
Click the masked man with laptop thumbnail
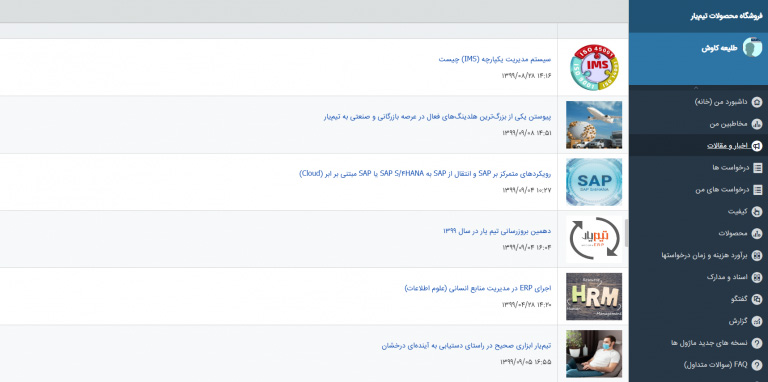click(594, 354)
